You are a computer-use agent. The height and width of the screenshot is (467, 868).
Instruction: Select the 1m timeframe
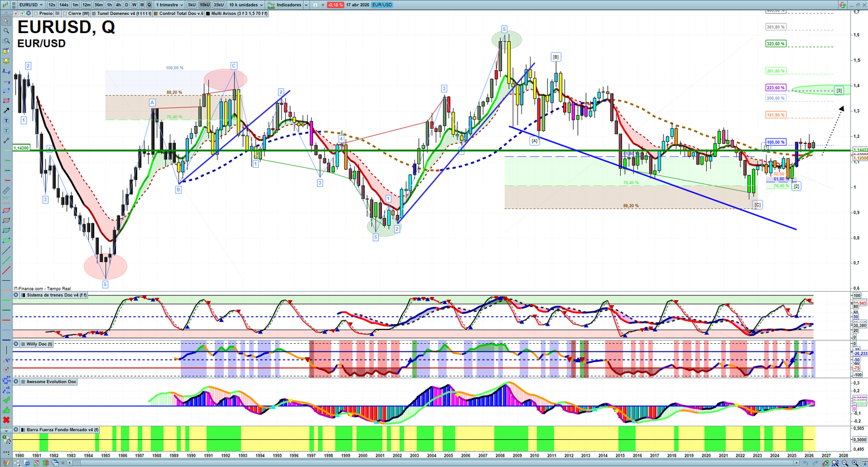click(75, 5)
